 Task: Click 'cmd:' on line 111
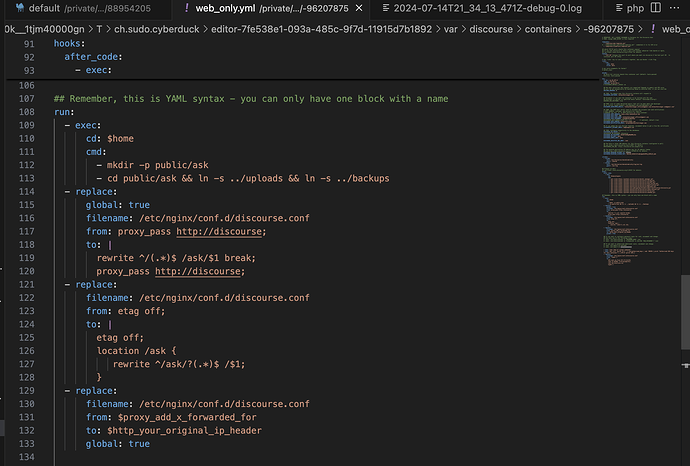point(96,152)
